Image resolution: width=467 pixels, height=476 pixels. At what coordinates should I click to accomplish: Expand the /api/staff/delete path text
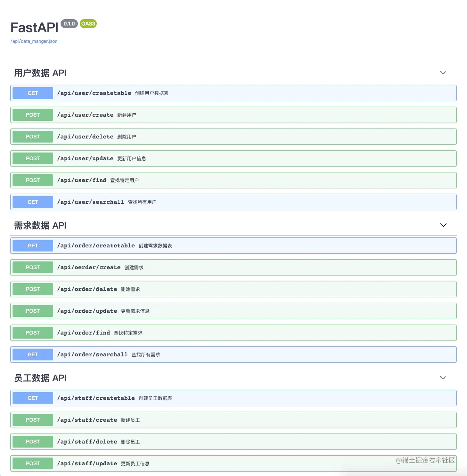coord(87,442)
